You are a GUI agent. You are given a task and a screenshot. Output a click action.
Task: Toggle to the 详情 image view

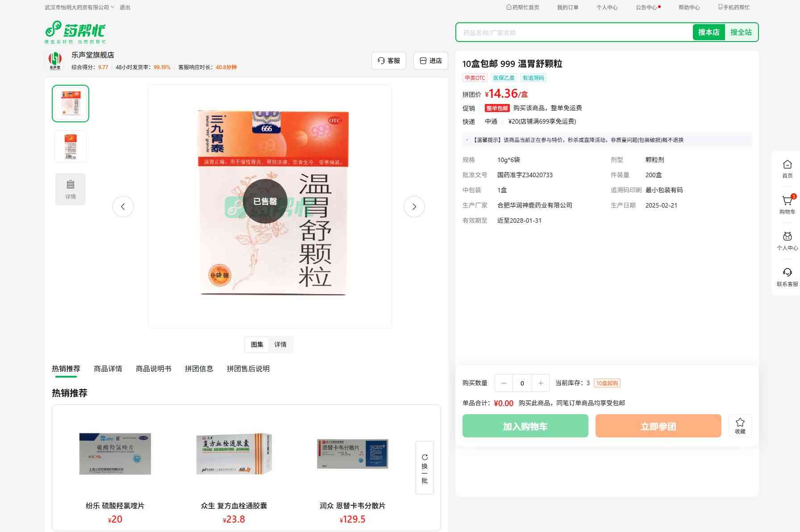coord(280,345)
